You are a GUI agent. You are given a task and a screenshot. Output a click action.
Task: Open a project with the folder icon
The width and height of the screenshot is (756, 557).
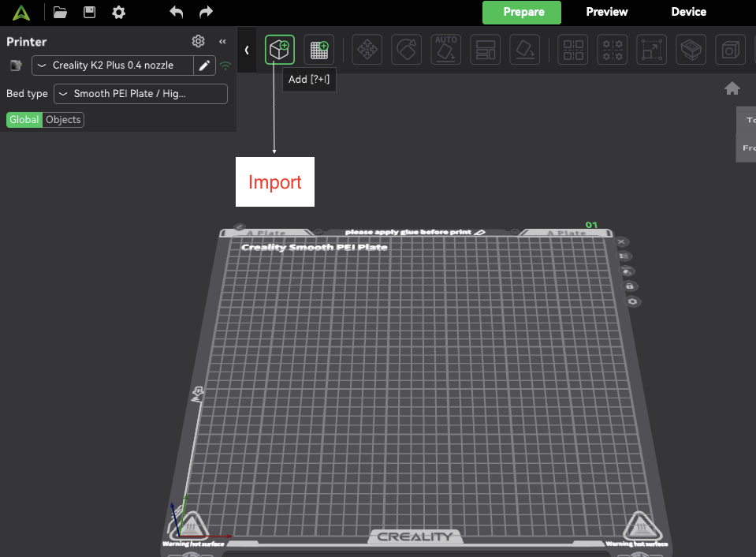pos(60,12)
